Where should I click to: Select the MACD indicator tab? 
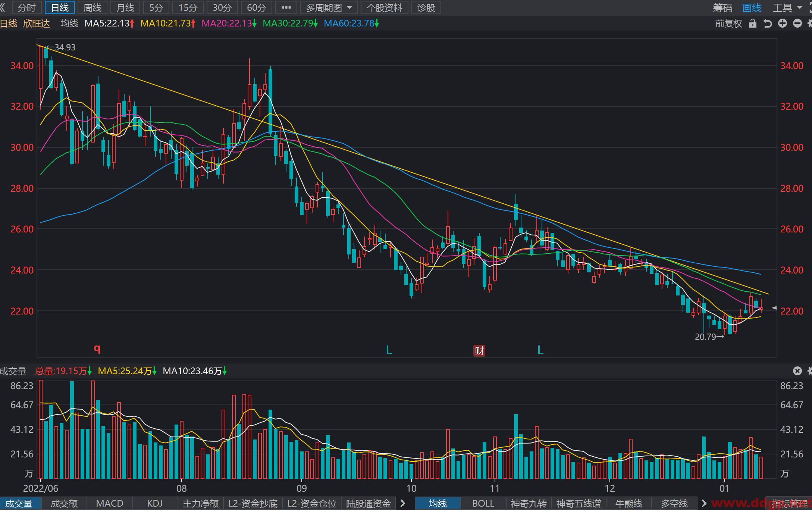pyautogui.click(x=110, y=504)
